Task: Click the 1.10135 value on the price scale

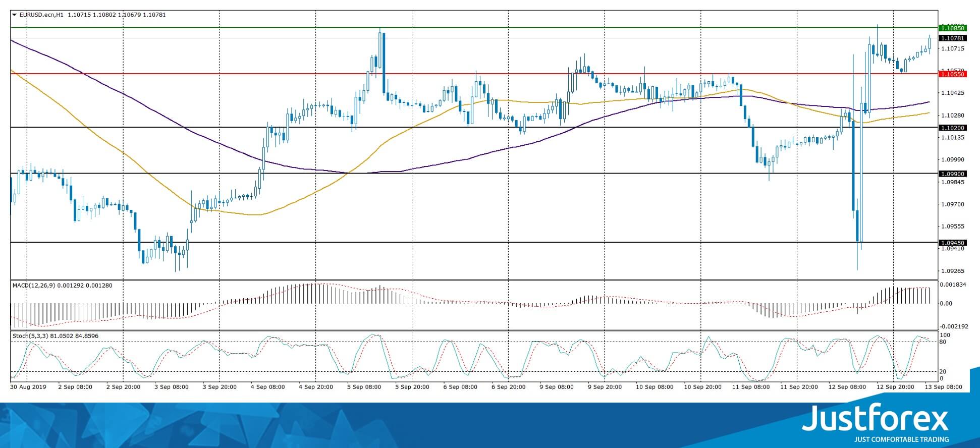Action: (x=952, y=137)
